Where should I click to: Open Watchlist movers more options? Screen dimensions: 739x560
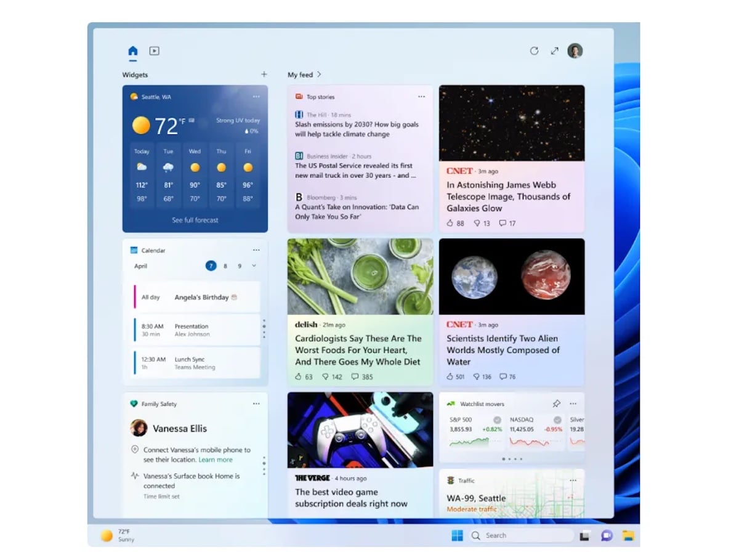click(x=573, y=404)
